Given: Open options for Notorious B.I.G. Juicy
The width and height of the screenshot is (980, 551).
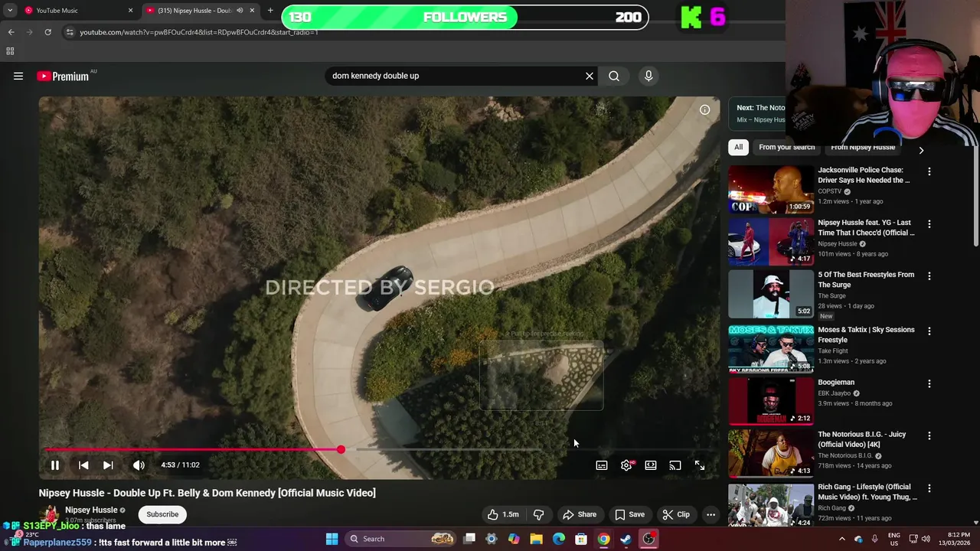Looking at the screenshot, I should [929, 435].
